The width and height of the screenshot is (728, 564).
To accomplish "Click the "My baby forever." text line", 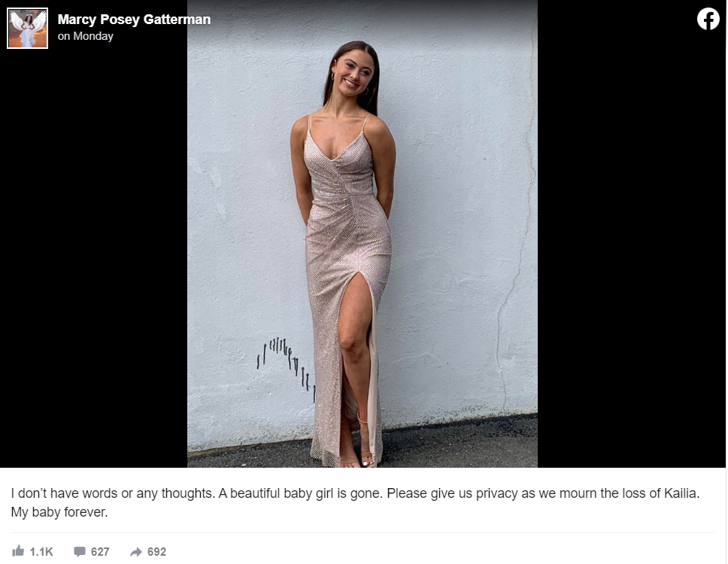I will 59,512.
